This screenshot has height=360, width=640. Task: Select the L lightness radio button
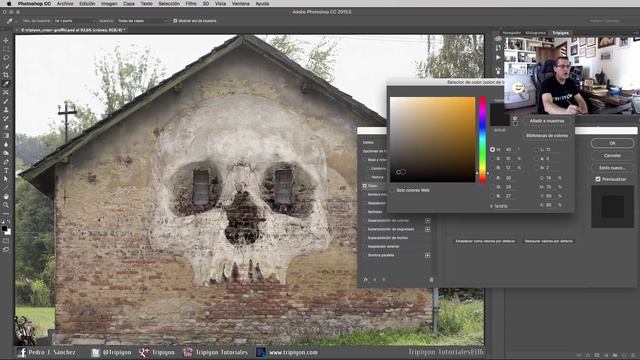(536, 150)
